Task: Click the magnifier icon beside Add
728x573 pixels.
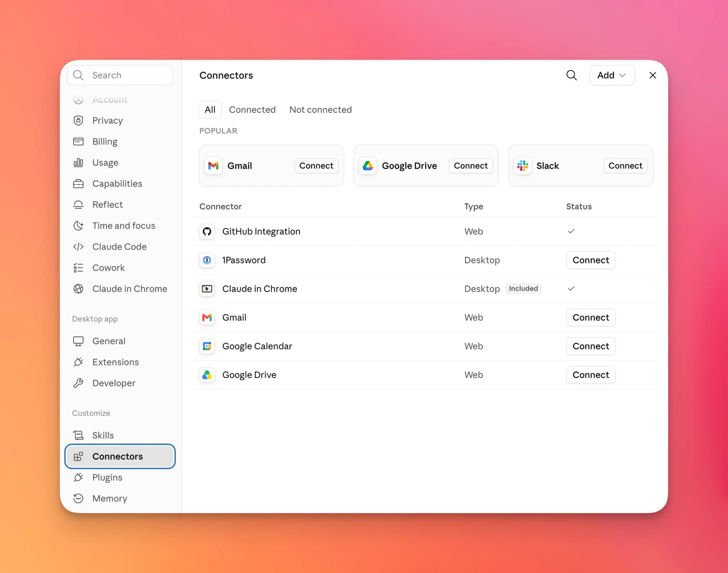Action: [x=571, y=75]
